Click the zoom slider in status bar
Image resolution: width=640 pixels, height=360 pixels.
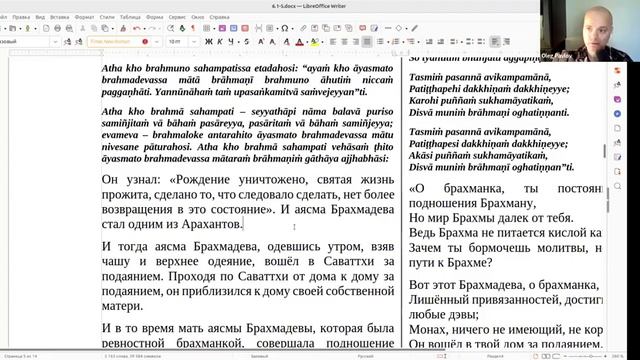tap(585, 356)
